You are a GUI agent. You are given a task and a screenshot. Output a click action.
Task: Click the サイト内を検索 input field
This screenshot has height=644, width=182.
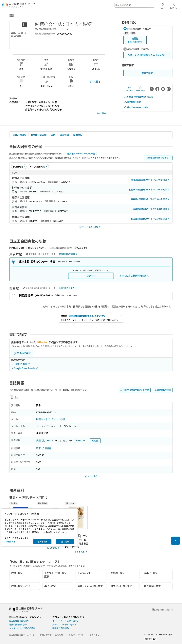pyautogui.click(x=131, y=5)
